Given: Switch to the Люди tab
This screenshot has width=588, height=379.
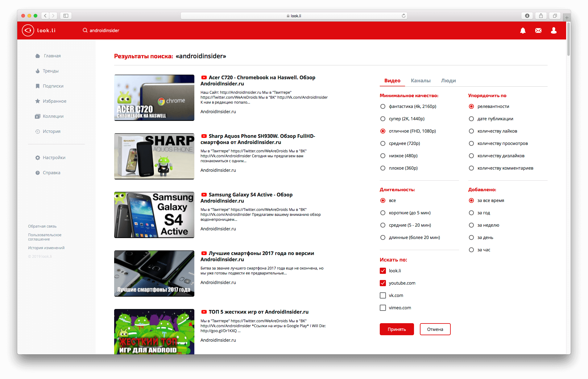Looking at the screenshot, I should click(x=448, y=80).
